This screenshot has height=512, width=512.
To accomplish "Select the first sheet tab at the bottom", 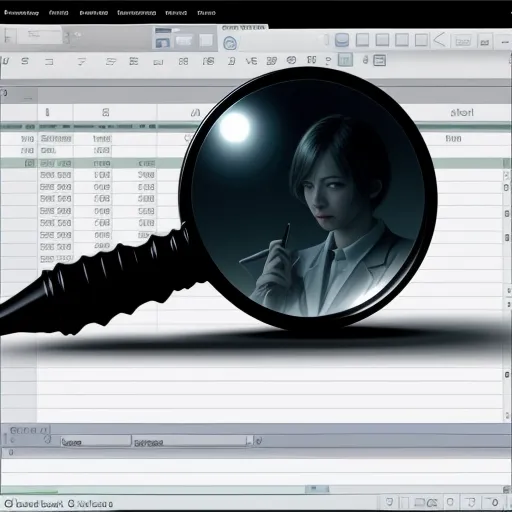I will click(96, 441).
